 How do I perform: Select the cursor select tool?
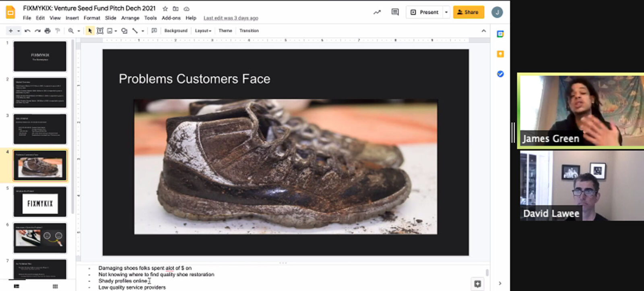(90, 31)
